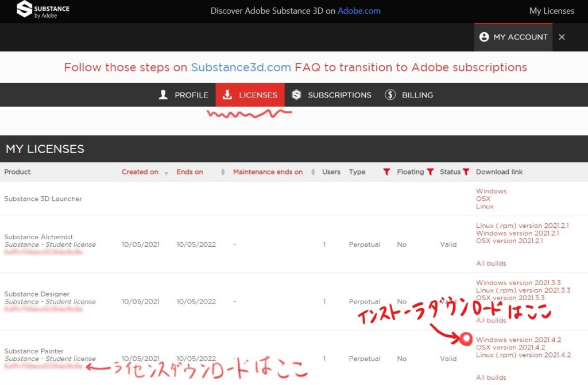Download Alchemist Windows version 2021.2.1
The image size is (588, 385).
tap(517, 233)
